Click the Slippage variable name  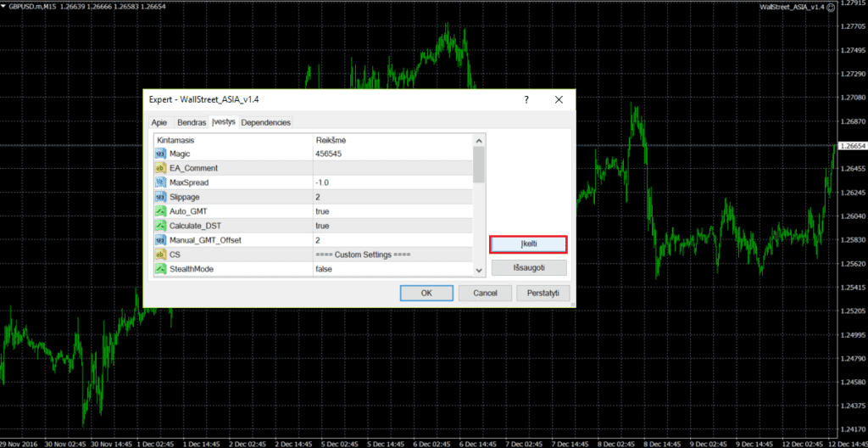pyautogui.click(x=184, y=197)
